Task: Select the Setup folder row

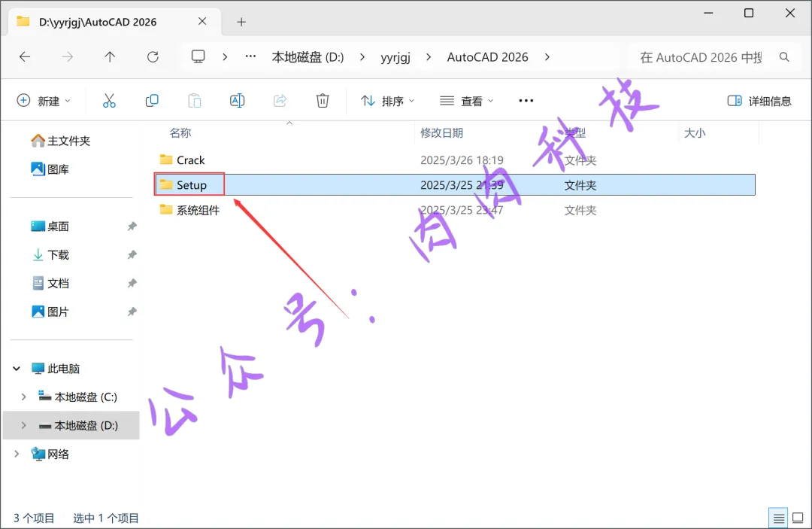Action: (455, 185)
